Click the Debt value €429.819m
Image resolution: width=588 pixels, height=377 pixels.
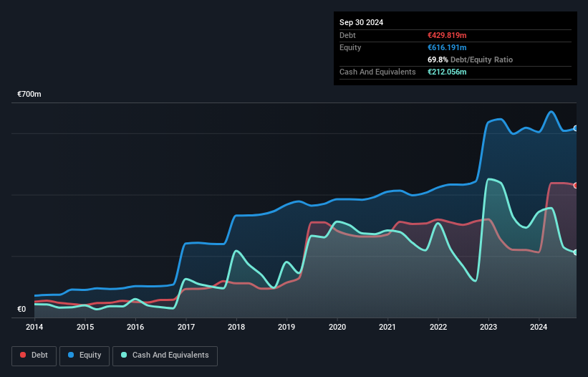click(x=447, y=35)
